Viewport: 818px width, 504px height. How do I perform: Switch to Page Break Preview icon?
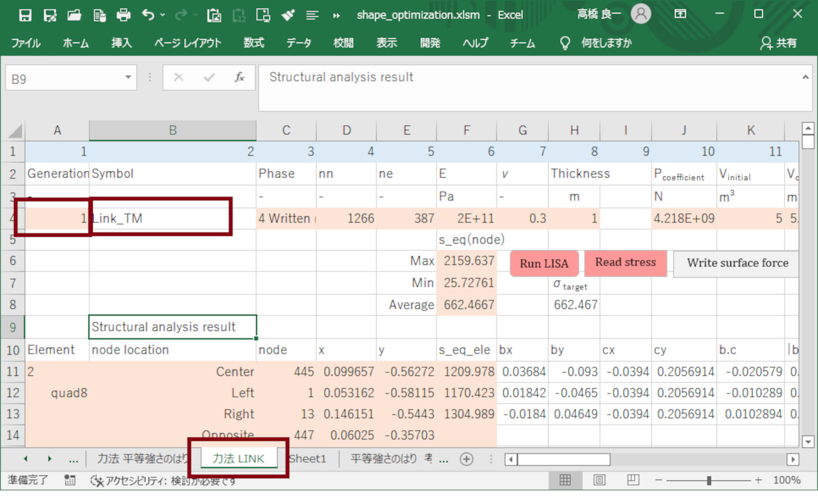click(633, 480)
